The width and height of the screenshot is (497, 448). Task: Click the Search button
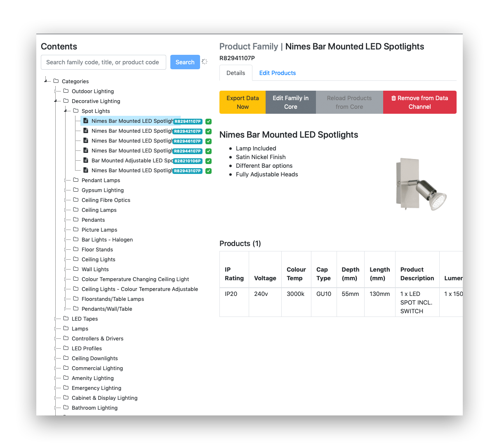[x=185, y=62]
